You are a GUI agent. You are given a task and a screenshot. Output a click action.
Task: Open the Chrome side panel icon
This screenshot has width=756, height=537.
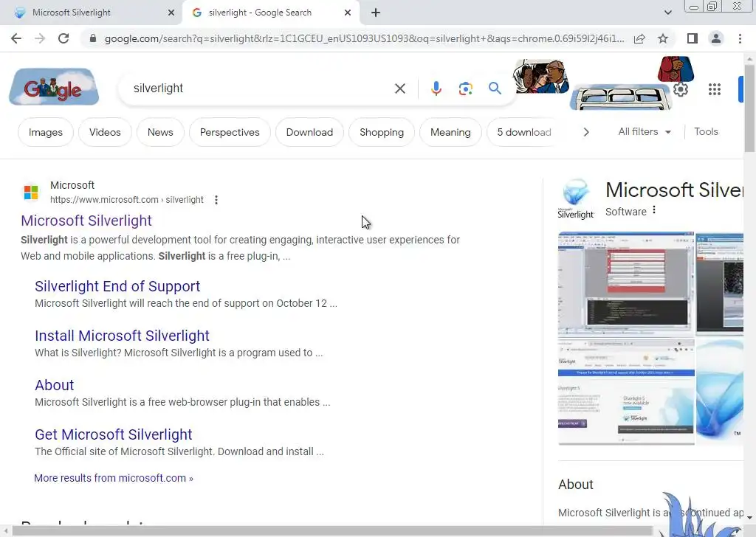tap(693, 38)
